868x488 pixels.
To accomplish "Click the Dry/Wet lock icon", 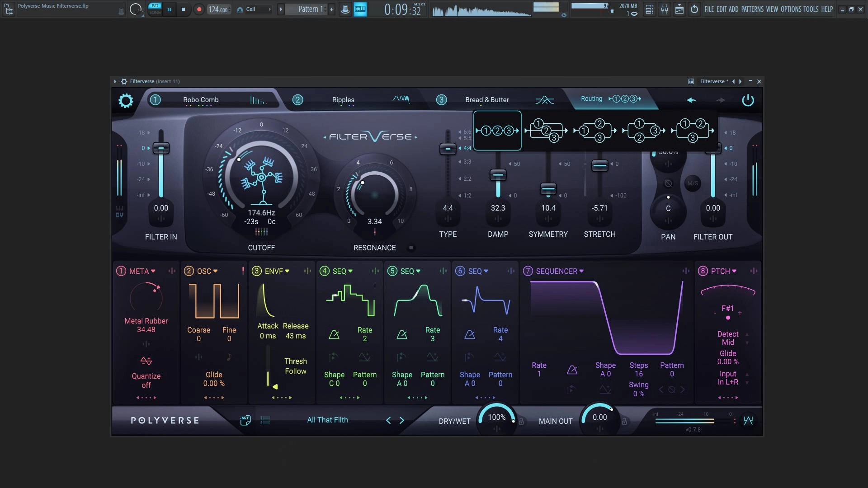I will coord(521,422).
